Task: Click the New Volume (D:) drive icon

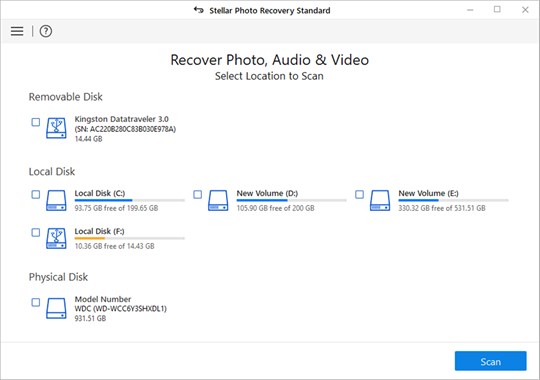Action: (x=218, y=201)
